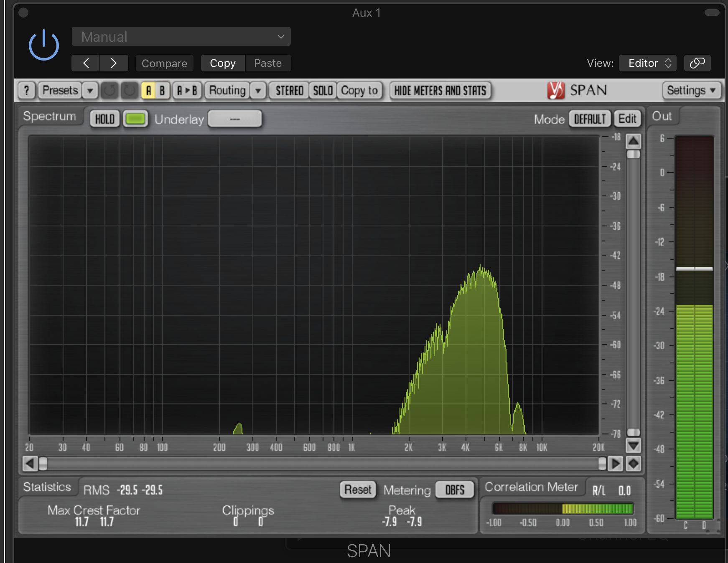Screen dimensions: 728x563
Task: Switch to the Spectrum tab
Action: pyautogui.click(x=50, y=116)
